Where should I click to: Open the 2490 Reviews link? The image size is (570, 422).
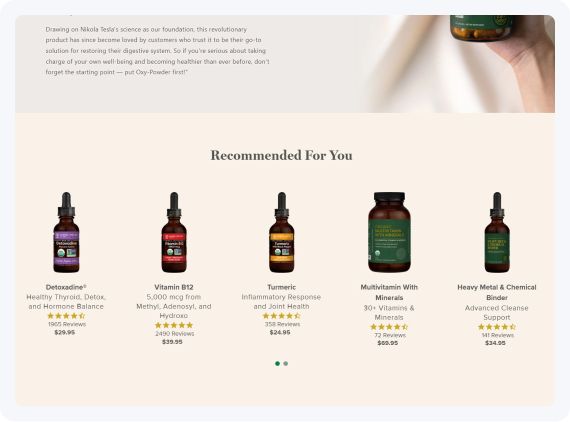point(174,333)
